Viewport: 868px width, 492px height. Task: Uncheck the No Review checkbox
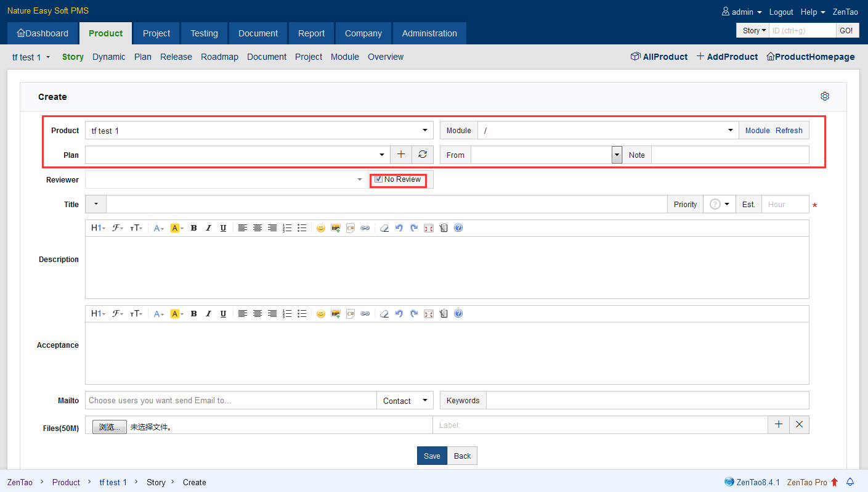point(379,179)
